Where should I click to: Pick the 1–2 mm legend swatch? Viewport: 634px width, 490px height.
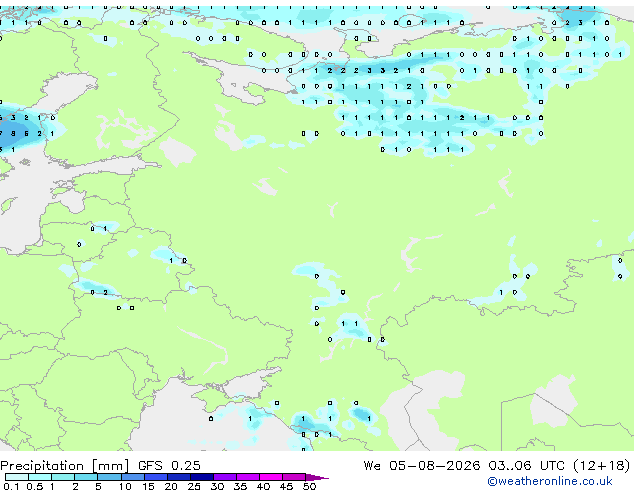63,477
